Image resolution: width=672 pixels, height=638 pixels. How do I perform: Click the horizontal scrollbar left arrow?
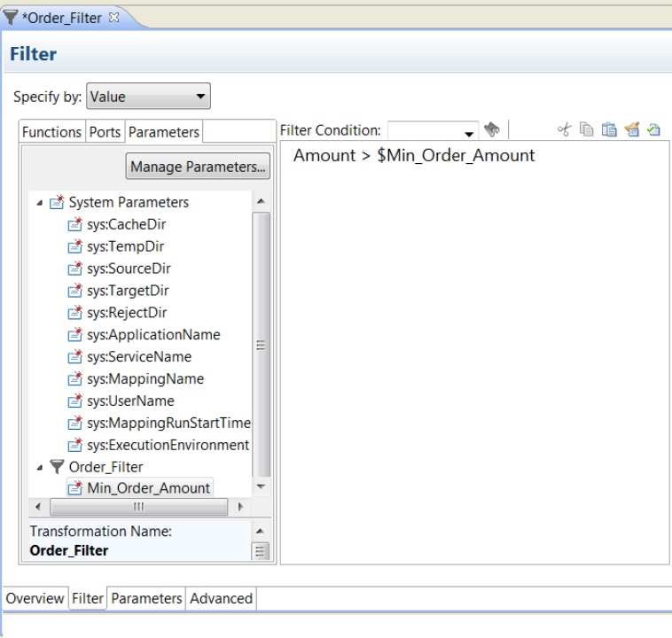click(x=38, y=507)
